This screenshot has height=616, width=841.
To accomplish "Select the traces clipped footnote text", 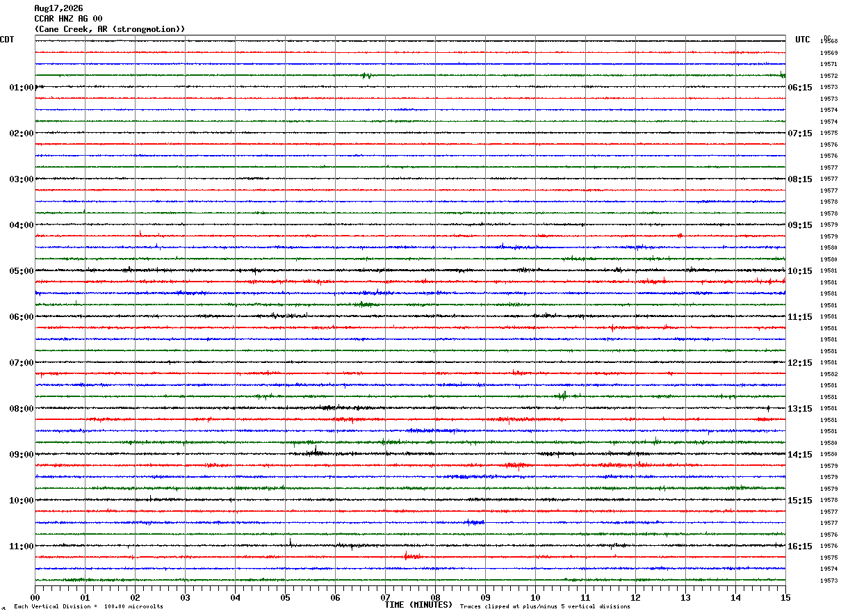I will 545,607.
